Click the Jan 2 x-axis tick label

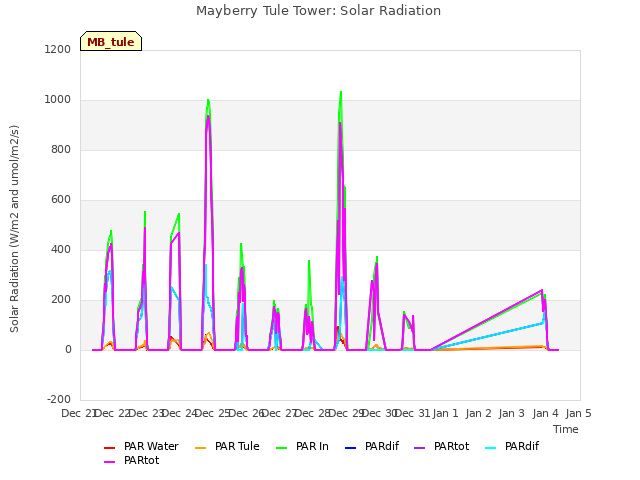pyautogui.click(x=479, y=413)
